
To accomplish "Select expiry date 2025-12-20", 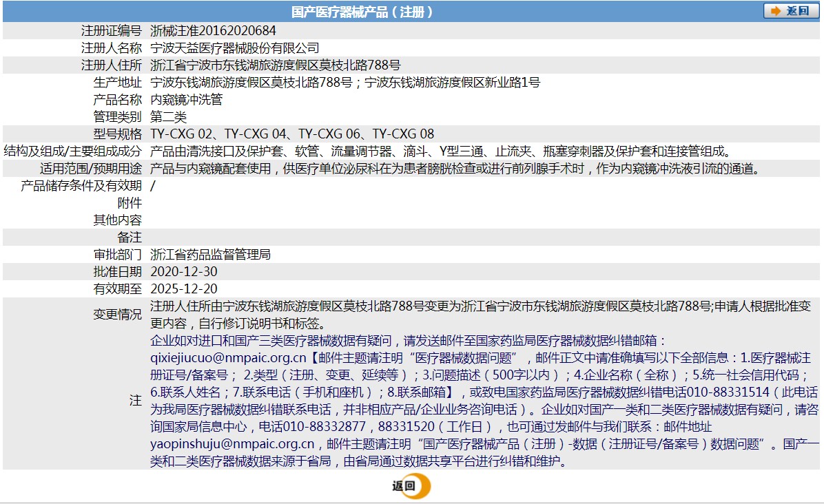I will point(183,288).
